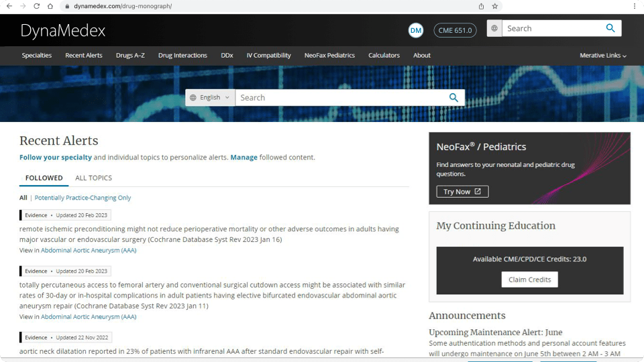Open IV Compatibility page
The height and width of the screenshot is (362, 644).
pyautogui.click(x=268, y=56)
